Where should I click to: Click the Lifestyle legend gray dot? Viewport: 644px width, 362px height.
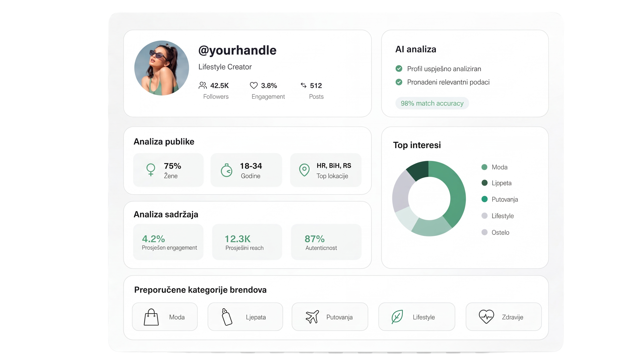click(485, 216)
